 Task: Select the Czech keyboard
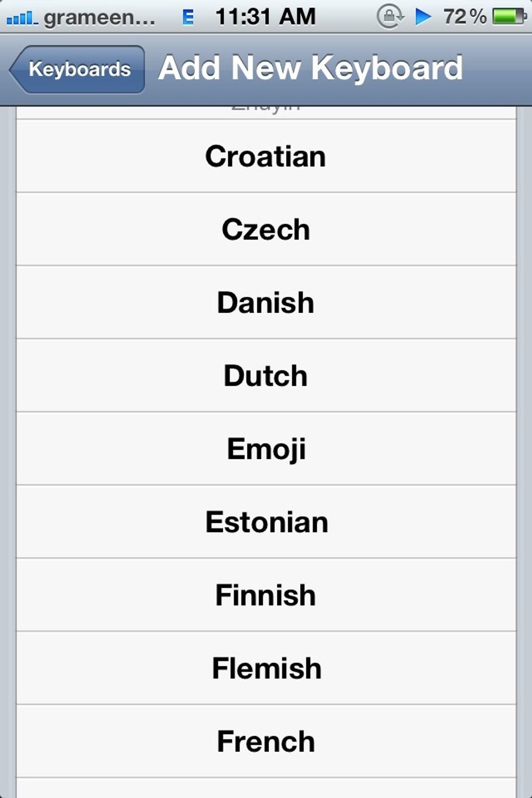[266, 229]
